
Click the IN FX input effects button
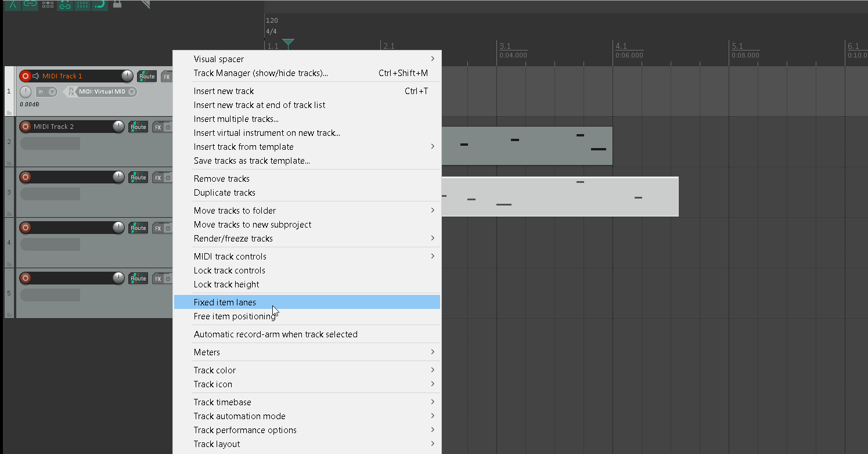[x=71, y=92]
